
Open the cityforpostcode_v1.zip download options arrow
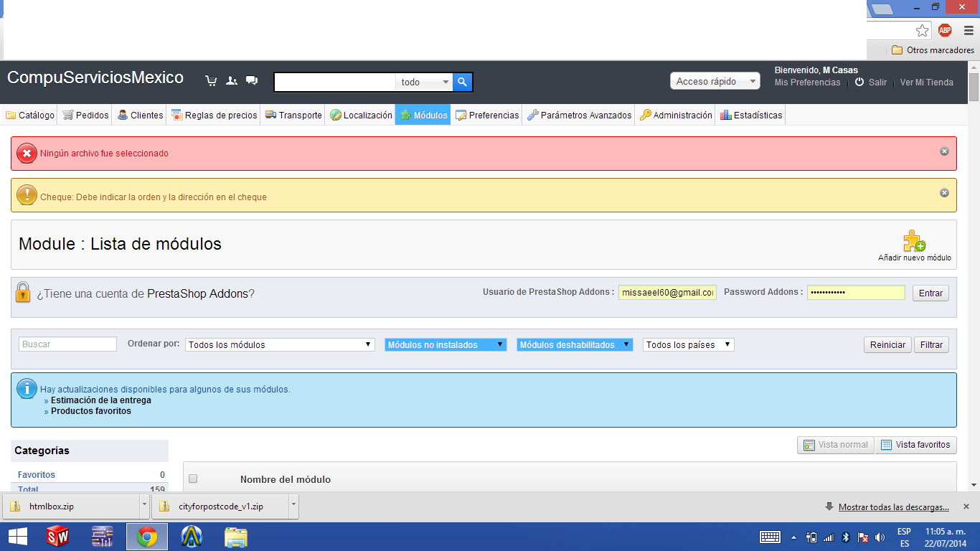[294, 506]
